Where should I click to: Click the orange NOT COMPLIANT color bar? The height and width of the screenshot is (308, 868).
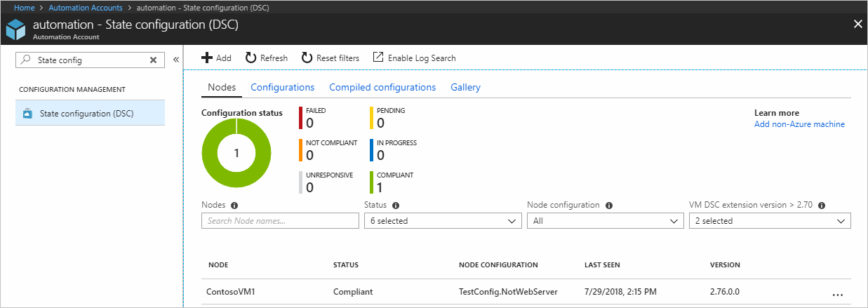301,150
